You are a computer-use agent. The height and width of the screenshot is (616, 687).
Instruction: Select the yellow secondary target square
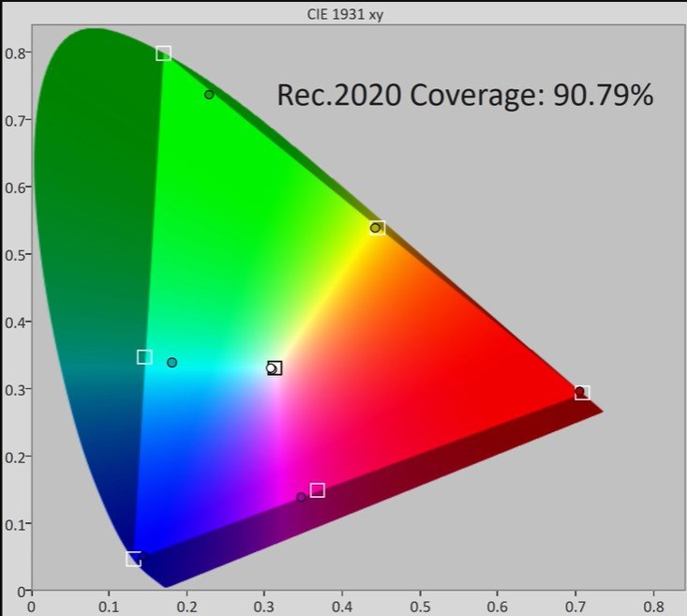click(378, 228)
